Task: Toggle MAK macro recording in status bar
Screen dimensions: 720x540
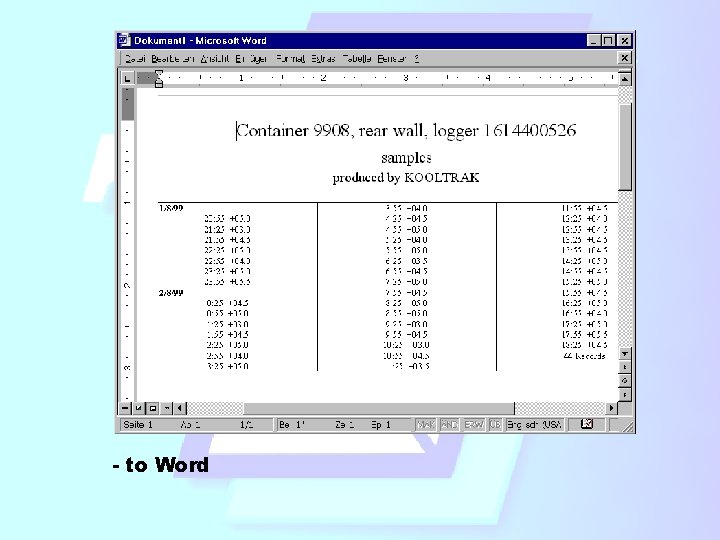Action: (426, 425)
